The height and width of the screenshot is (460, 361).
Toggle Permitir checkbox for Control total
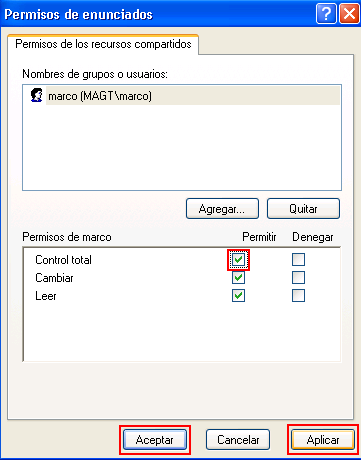pos(238,259)
